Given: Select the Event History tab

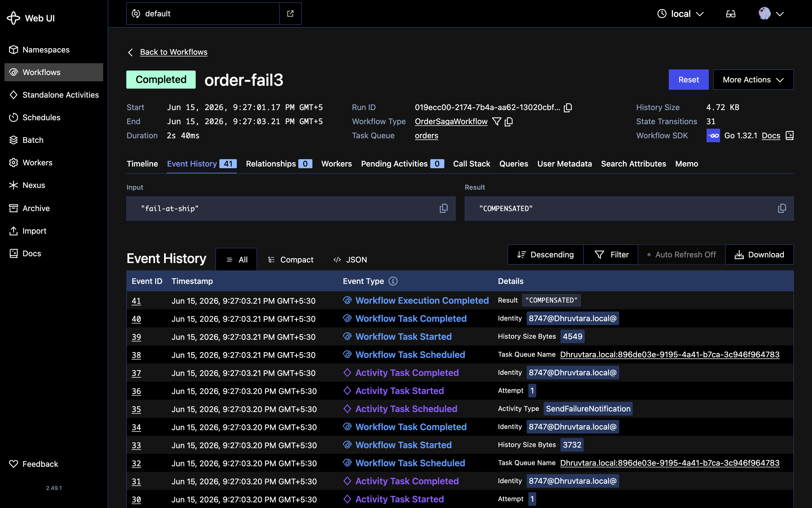Looking at the screenshot, I should [202, 164].
